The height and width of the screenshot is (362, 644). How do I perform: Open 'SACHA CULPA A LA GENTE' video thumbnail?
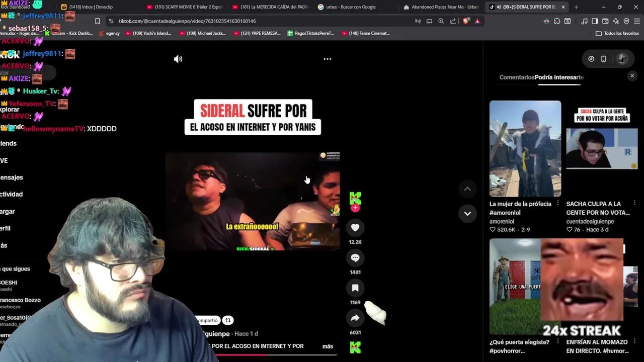click(x=602, y=149)
